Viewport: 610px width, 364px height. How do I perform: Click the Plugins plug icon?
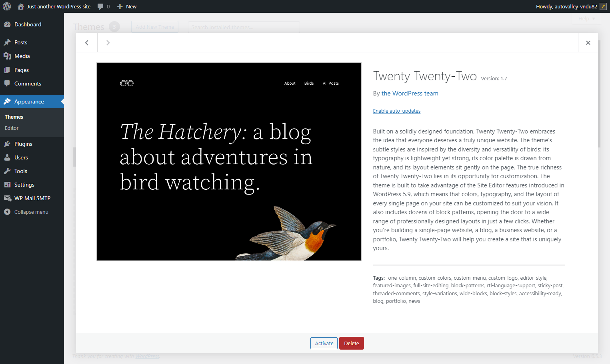[x=7, y=144]
